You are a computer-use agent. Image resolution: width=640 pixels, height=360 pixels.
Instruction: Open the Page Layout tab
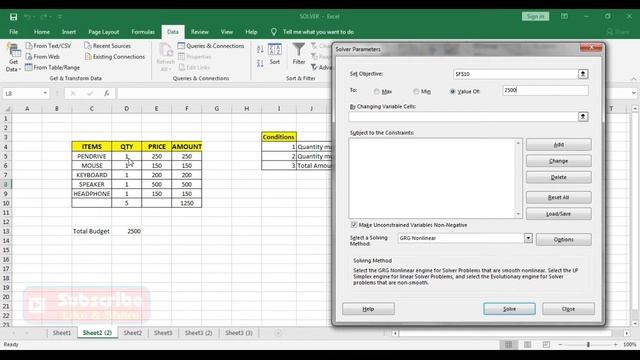pos(104,32)
